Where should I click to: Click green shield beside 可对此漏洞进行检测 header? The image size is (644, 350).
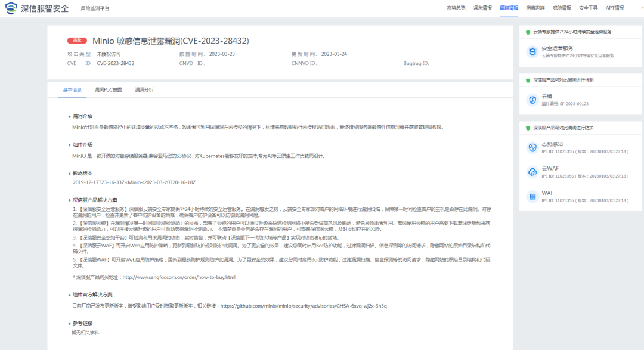click(528, 80)
